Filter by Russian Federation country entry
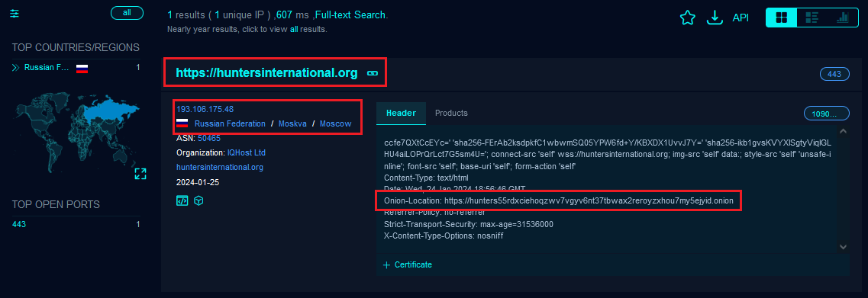The height and width of the screenshot is (298, 868). [47, 68]
